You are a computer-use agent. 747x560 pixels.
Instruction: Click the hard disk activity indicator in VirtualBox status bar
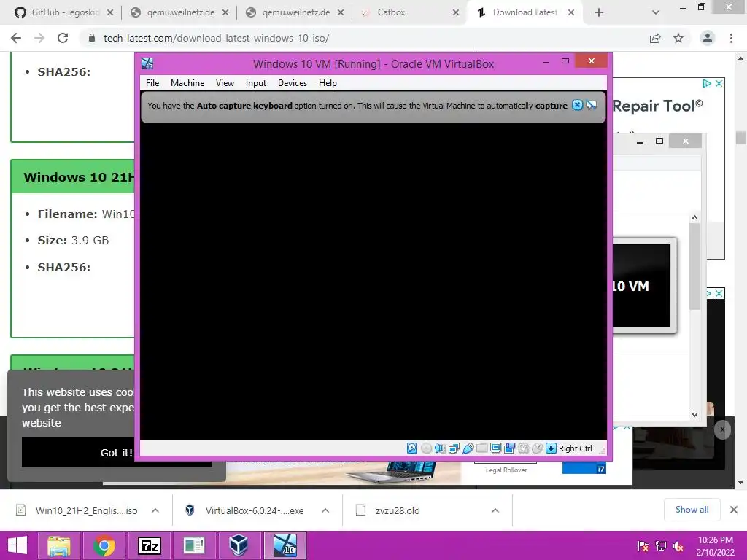pos(411,448)
